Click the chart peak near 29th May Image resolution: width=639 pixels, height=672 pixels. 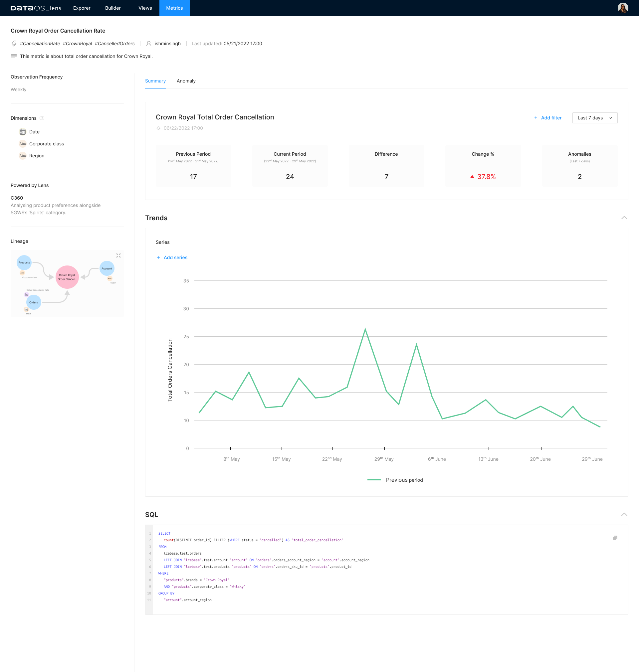[x=365, y=329]
